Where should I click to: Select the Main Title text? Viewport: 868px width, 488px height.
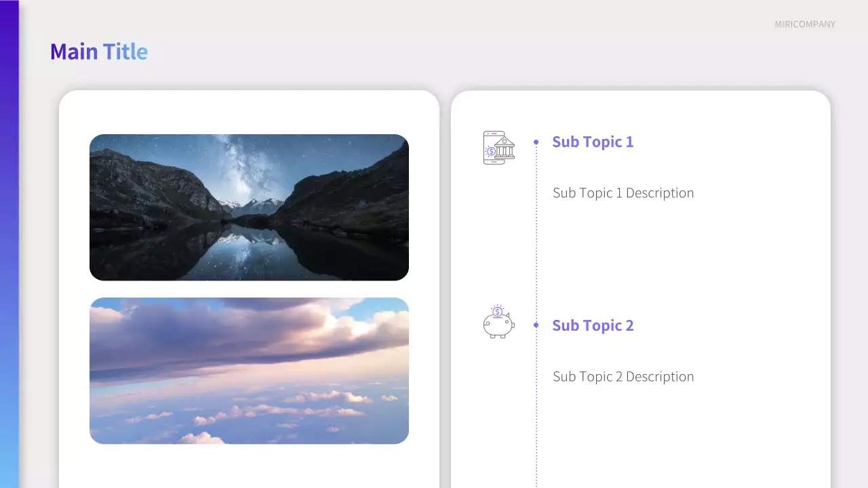point(99,52)
